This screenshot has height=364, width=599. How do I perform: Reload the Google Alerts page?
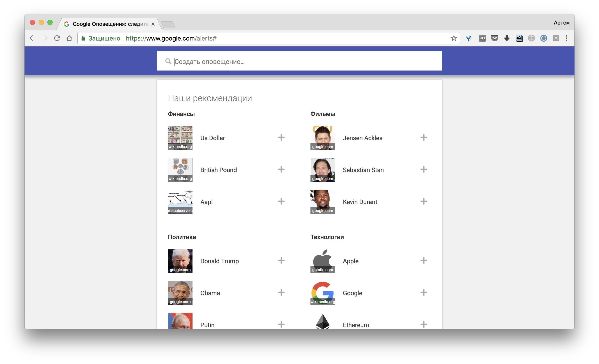57,38
